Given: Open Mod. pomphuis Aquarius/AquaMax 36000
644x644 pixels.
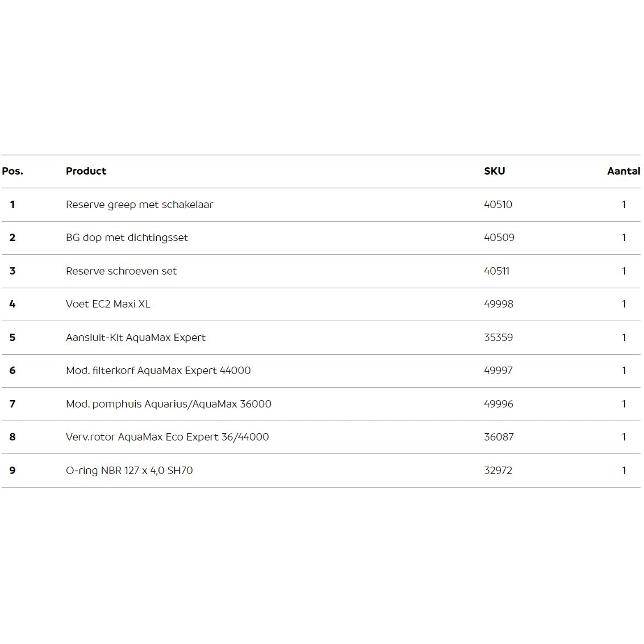Looking at the screenshot, I should tap(168, 404).
